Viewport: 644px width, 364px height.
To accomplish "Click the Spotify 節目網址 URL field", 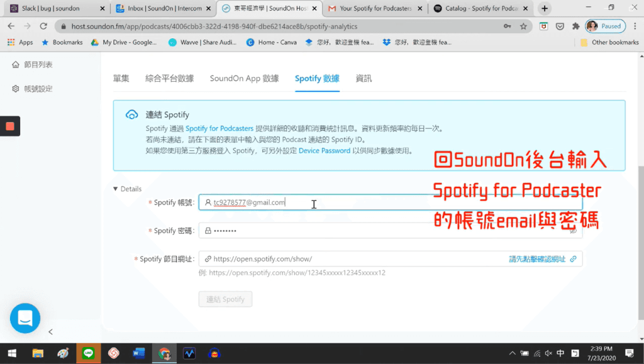I will coord(390,259).
